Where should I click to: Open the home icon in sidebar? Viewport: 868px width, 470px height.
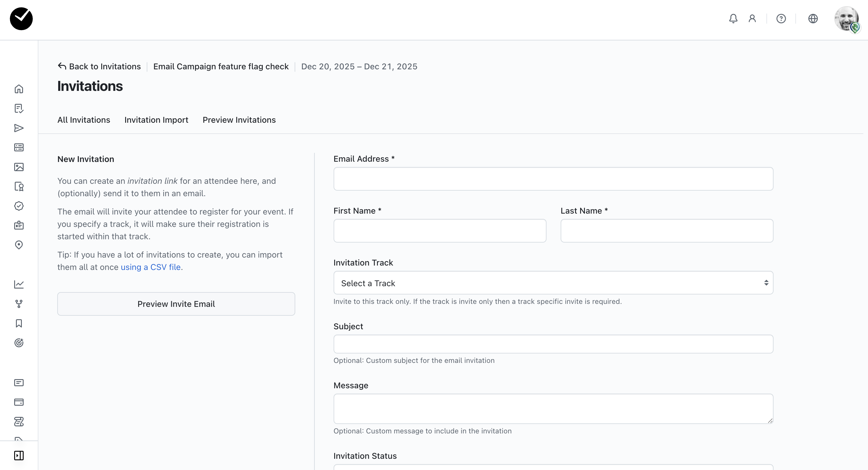point(19,89)
